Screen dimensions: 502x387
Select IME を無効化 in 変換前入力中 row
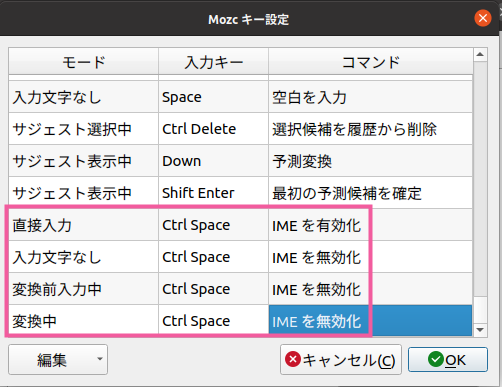370,289
